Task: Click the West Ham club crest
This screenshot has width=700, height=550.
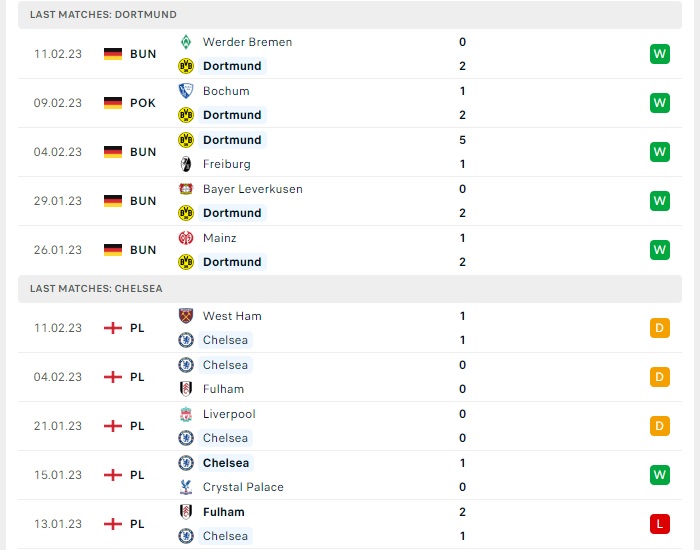Action: click(x=186, y=316)
